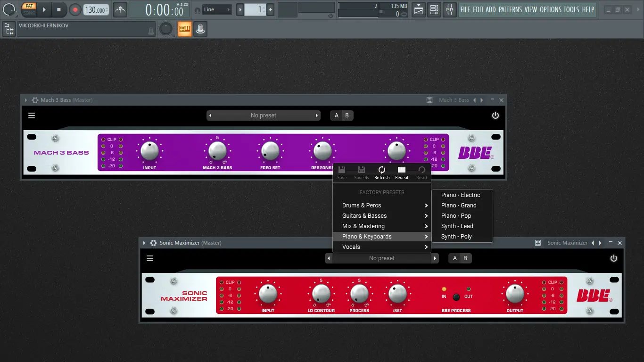Click Sonic Maximizer grid icon in title bar
644x362 pixels.
tap(538, 243)
